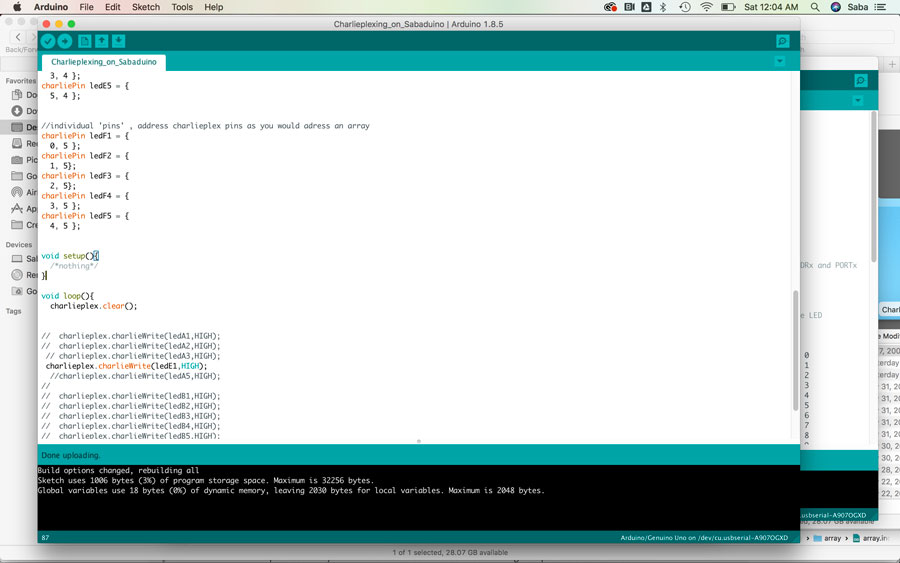Click the Saba user name in the menu bar
This screenshot has height=563, width=900.
coord(858,7)
